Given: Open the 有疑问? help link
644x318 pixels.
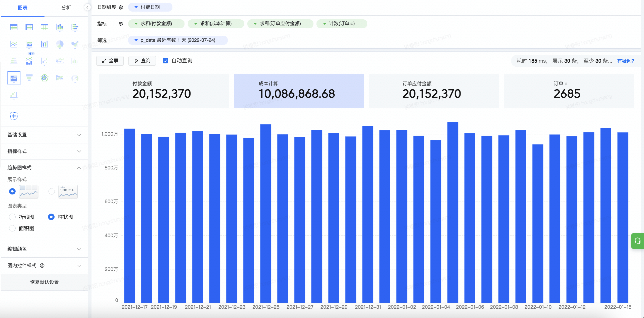Looking at the screenshot, I should [x=625, y=61].
